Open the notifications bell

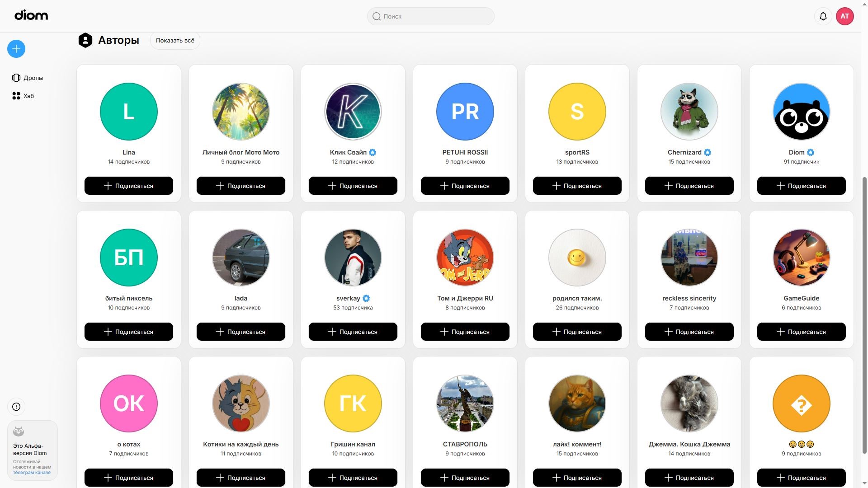[x=823, y=16]
